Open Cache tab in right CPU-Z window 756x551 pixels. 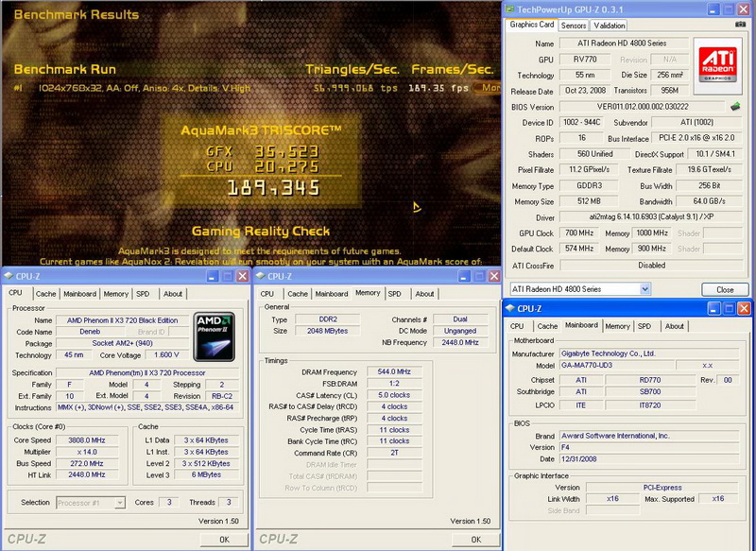(547, 326)
